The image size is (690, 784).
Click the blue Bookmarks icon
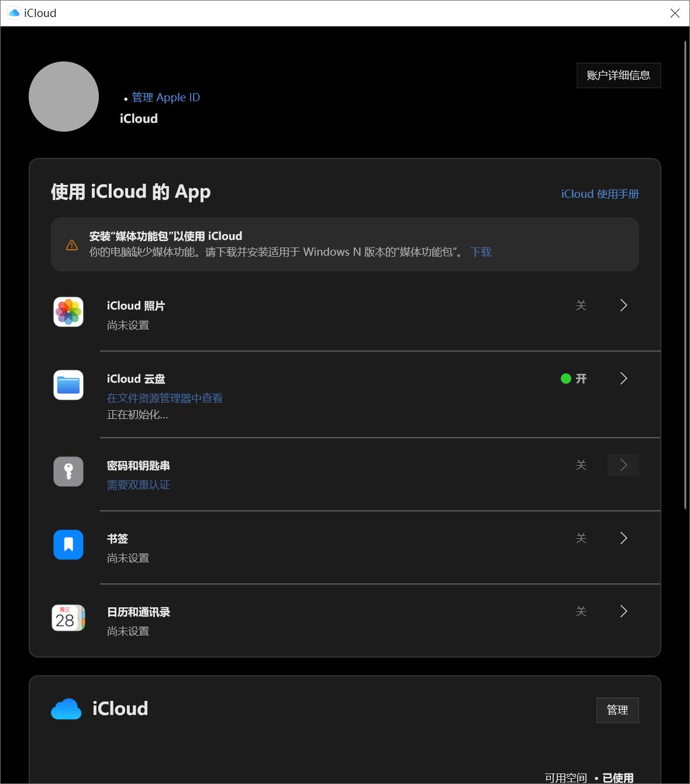click(x=68, y=545)
